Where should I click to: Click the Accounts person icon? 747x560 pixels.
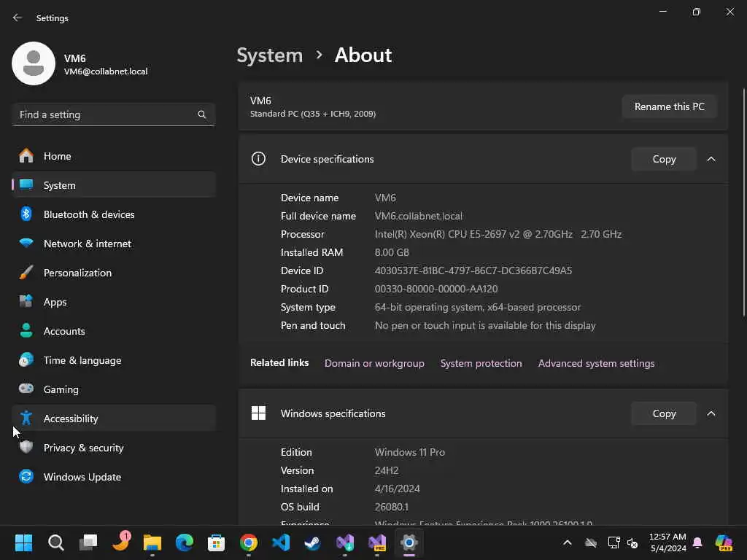click(x=26, y=331)
